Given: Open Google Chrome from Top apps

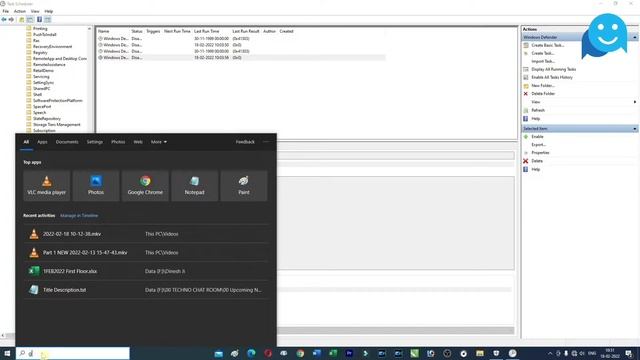Looking at the screenshot, I should coord(145,186).
